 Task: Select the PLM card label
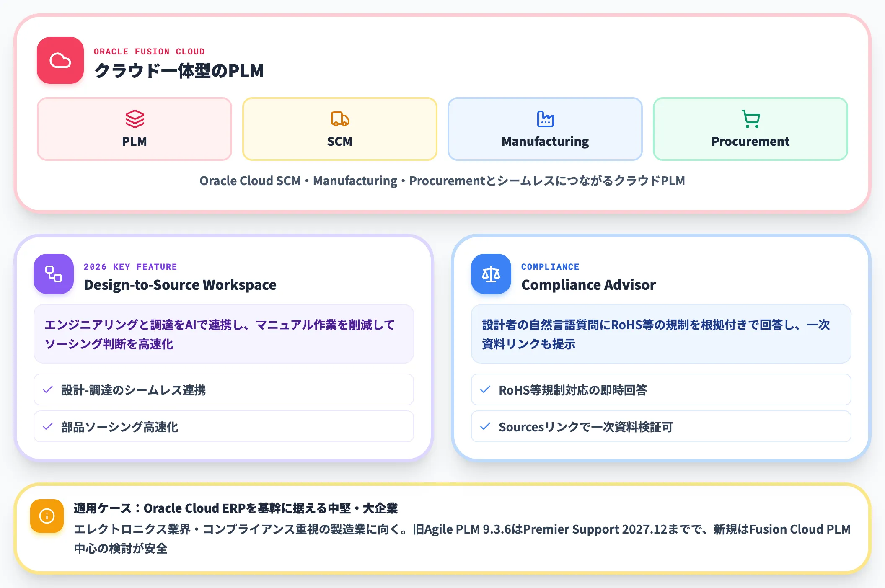pyautogui.click(x=135, y=142)
